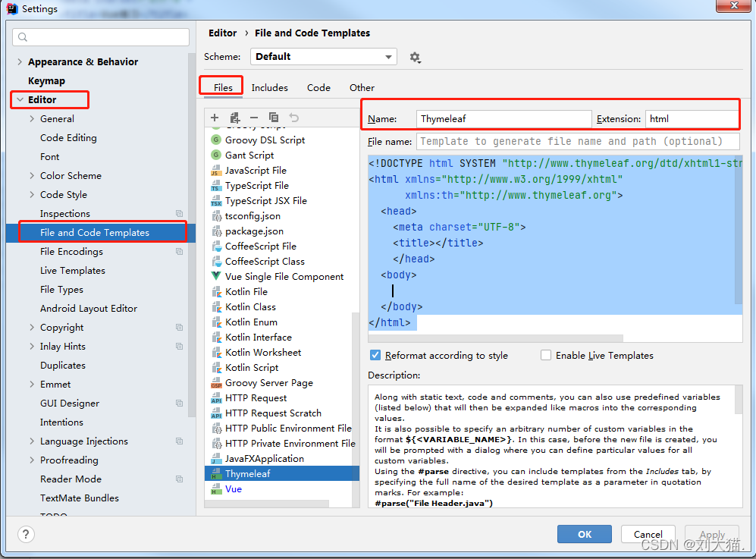Select the Vue Single File Component template
This screenshot has height=559, width=756.
tap(284, 277)
